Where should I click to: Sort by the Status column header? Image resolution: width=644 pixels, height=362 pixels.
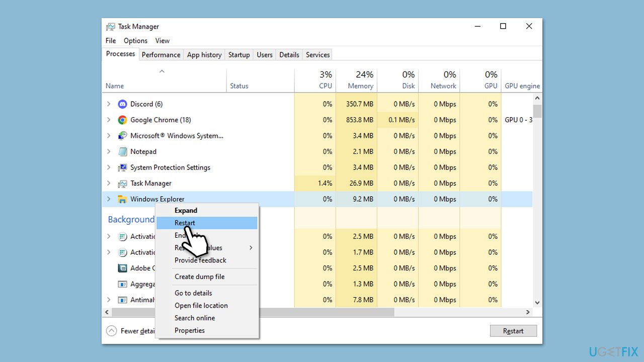pyautogui.click(x=261, y=80)
